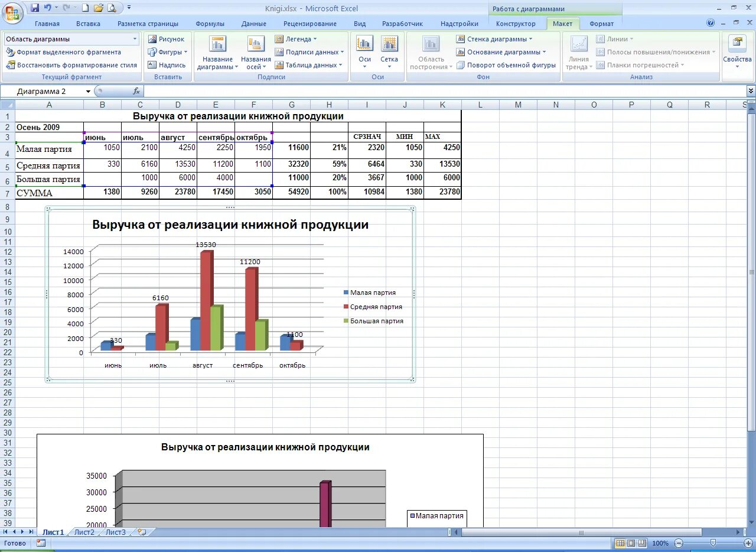The height and width of the screenshot is (552, 756).
Task: Open the Легенда legend dropdown
Action: point(296,39)
